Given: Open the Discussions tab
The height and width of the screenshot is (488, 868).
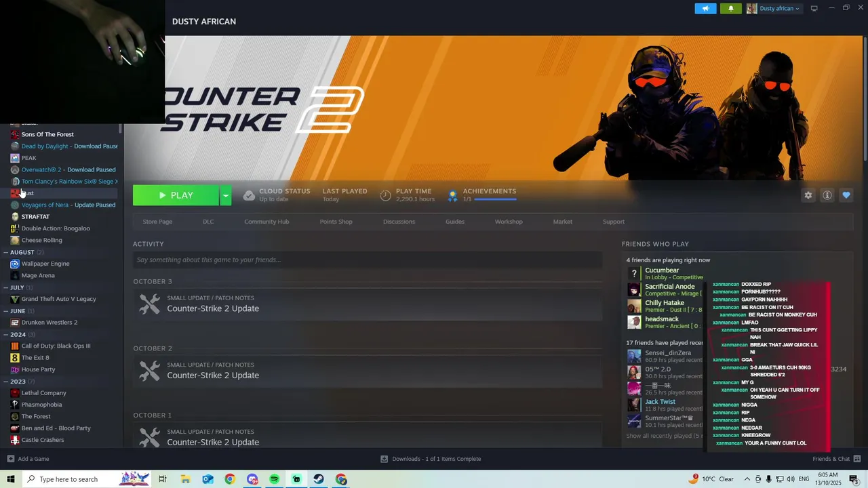Looking at the screenshot, I should (x=399, y=222).
